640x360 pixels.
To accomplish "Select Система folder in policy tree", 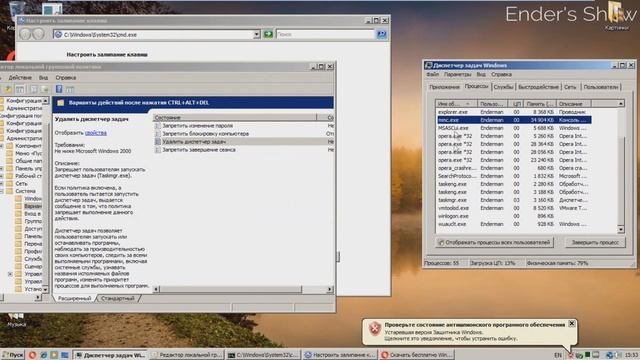I will (25, 191).
